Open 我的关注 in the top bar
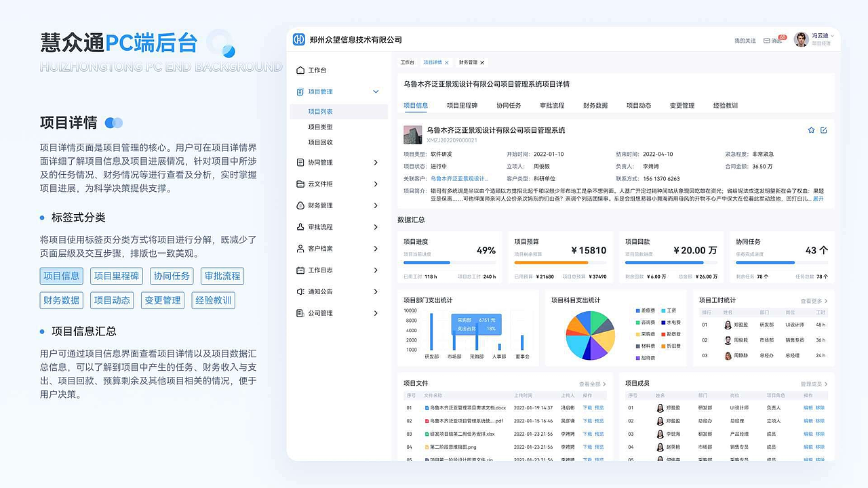 point(745,41)
